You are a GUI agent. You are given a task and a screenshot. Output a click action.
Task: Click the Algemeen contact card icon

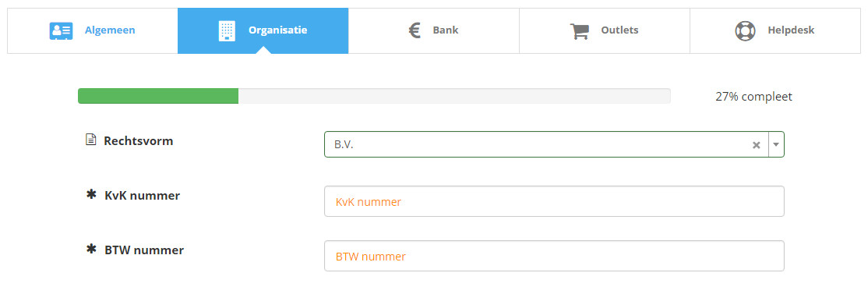(61, 30)
